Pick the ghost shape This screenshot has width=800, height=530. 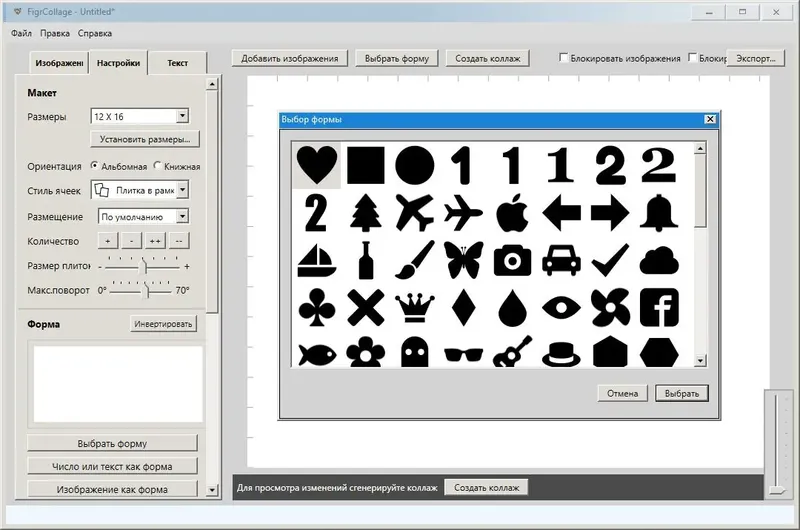pos(415,352)
